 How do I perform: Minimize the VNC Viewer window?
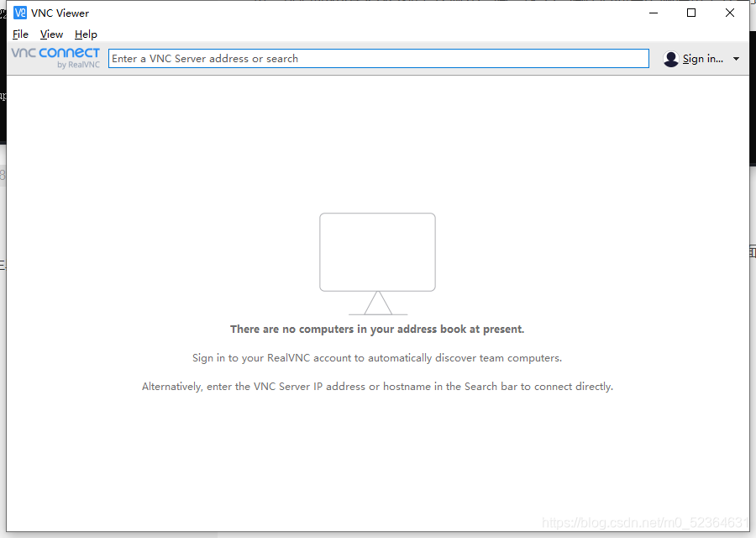point(654,13)
